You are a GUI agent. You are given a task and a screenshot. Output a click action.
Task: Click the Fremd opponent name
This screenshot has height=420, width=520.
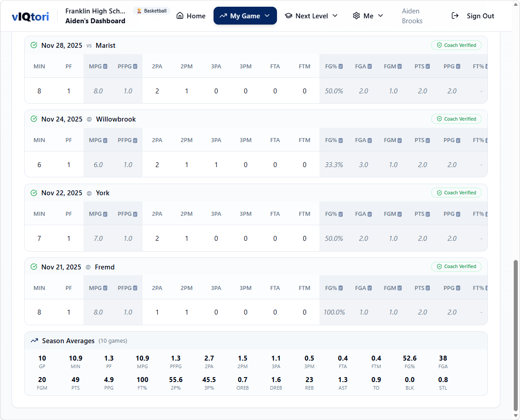105,267
